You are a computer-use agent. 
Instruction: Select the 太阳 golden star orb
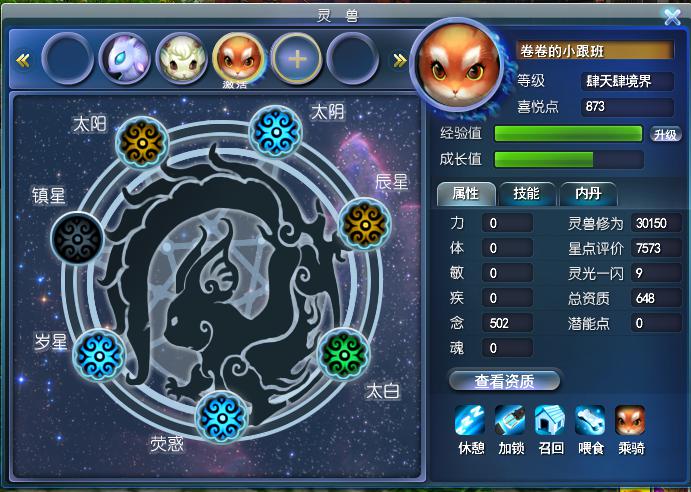point(142,143)
